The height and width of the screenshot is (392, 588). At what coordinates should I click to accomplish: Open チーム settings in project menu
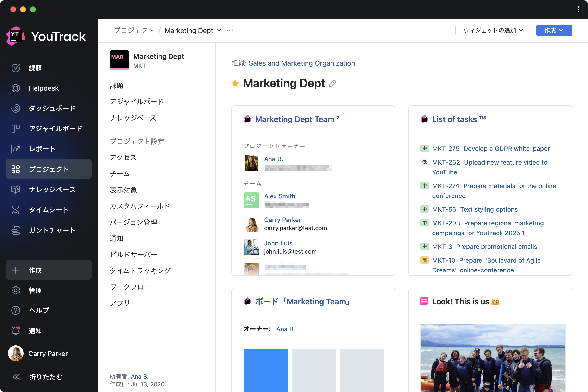click(120, 173)
